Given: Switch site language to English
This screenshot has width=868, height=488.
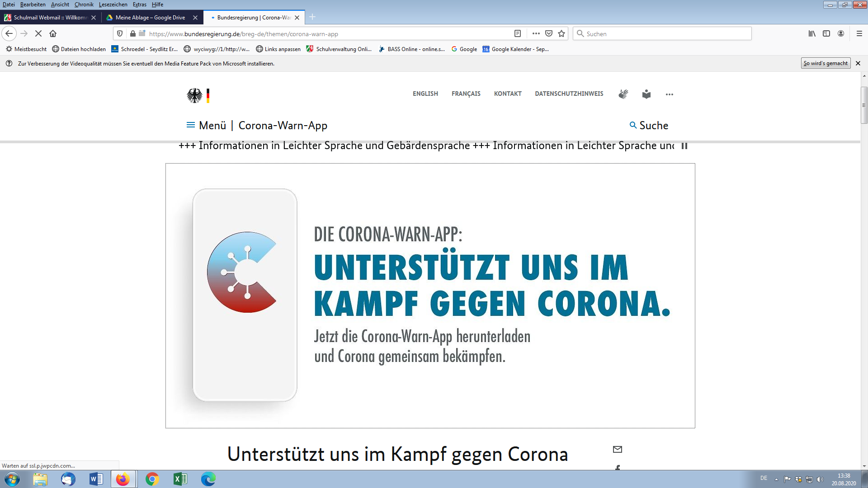Looking at the screenshot, I should point(425,94).
